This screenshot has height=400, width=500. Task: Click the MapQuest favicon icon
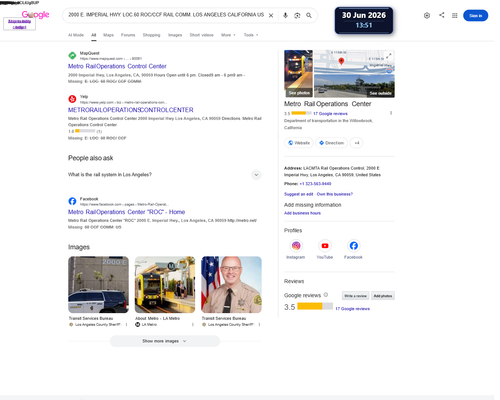tap(72, 55)
